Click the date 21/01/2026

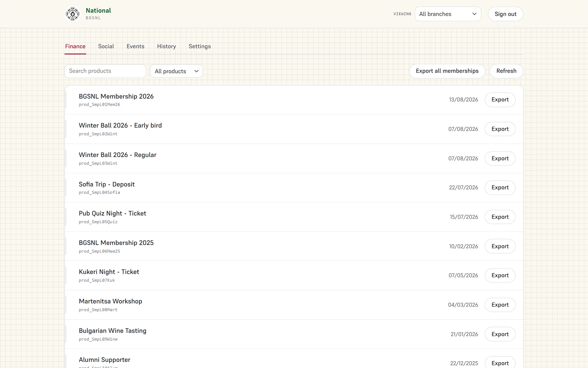(464, 334)
